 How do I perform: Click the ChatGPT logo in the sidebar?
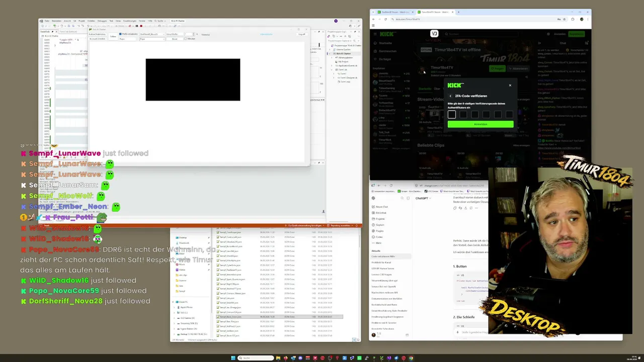[373, 198]
